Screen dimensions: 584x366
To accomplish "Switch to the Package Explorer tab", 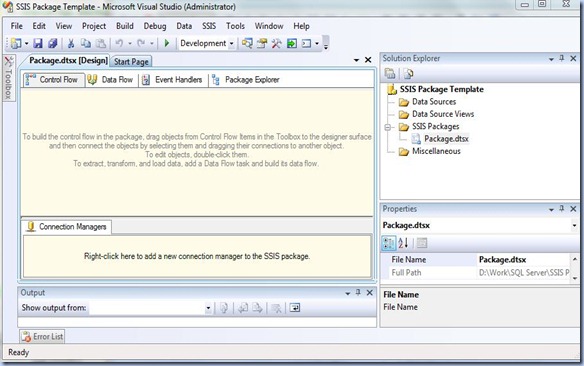I will 246,80.
